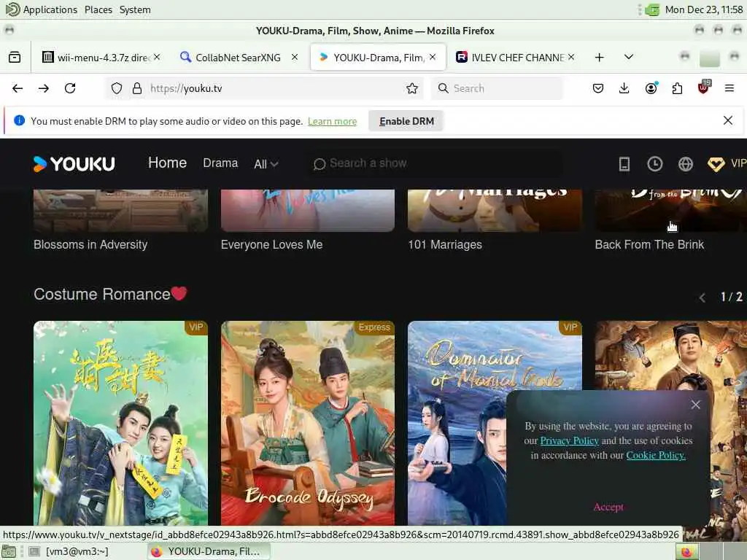
Task: Open Firefox View from the tab bar
Action: 15,57
